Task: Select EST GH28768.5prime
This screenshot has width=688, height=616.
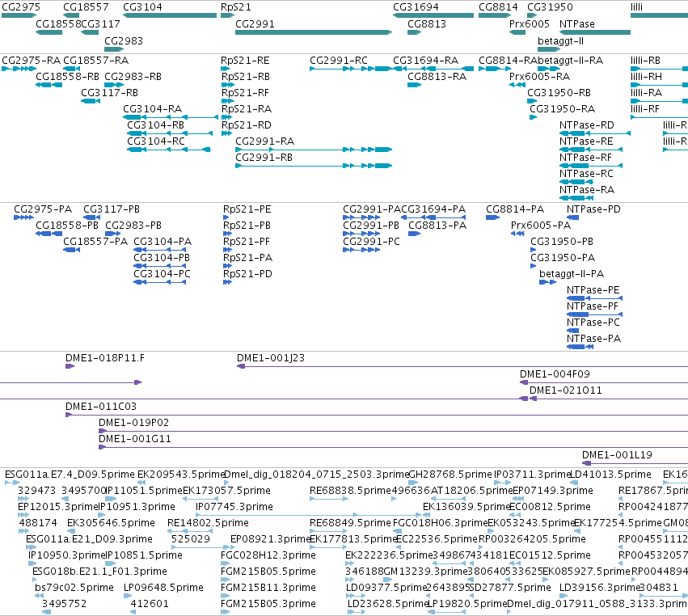Action: coord(413,483)
